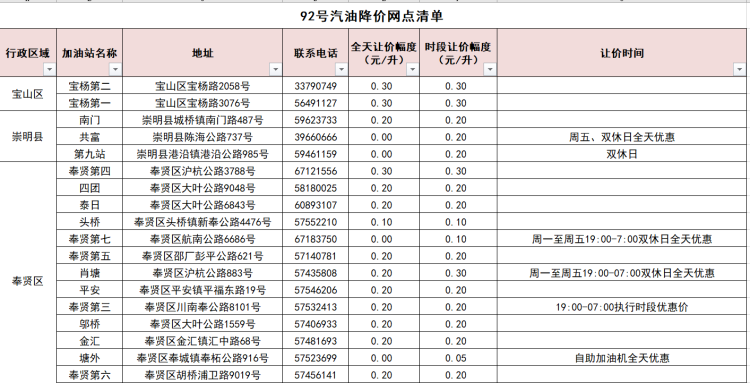Select address cell 奉贤区胡桥浦卫路9019号
750x383 pixels.
point(202,375)
